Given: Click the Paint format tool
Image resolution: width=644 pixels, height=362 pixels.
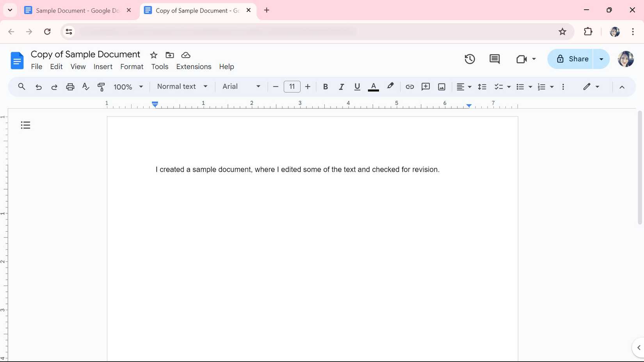Looking at the screenshot, I should pos(101,87).
